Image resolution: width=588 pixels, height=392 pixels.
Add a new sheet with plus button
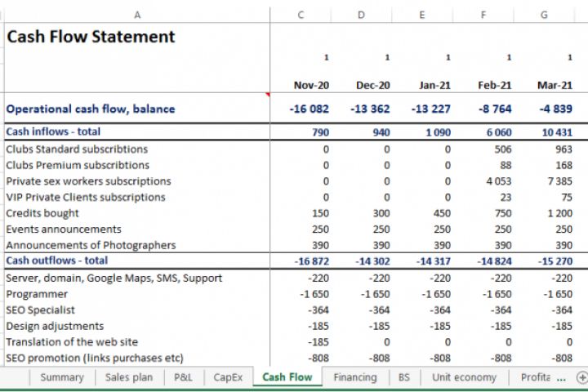coord(582,377)
